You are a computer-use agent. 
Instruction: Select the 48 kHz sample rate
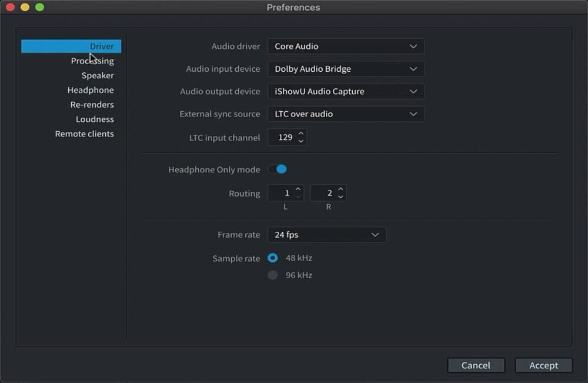tap(272, 258)
